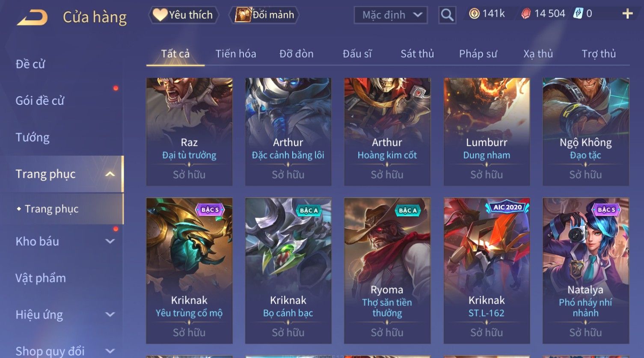
Task: Collapse the Trang phục sidebar section
Action: [110, 174]
